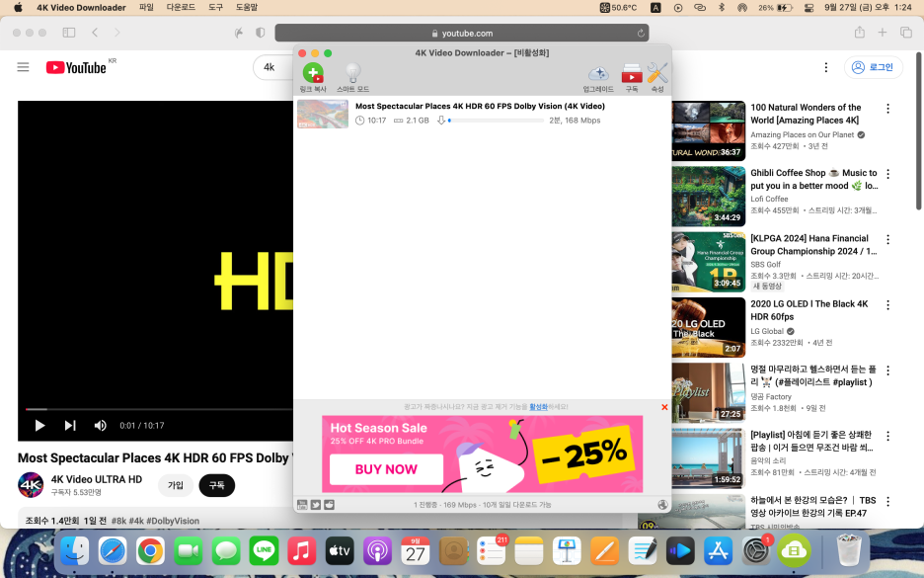This screenshot has height=578, width=924.
Task: Open the Twitter icon in downloader status bar
Action: (315, 504)
